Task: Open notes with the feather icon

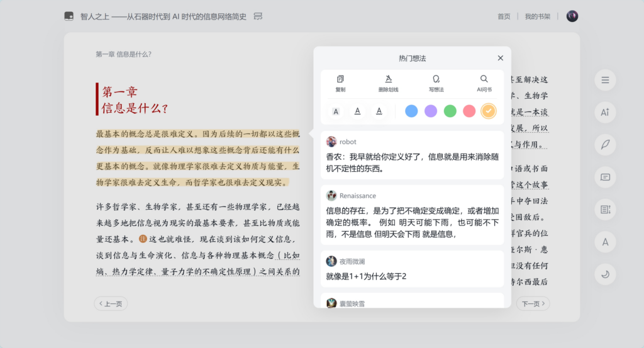Action: (x=605, y=145)
